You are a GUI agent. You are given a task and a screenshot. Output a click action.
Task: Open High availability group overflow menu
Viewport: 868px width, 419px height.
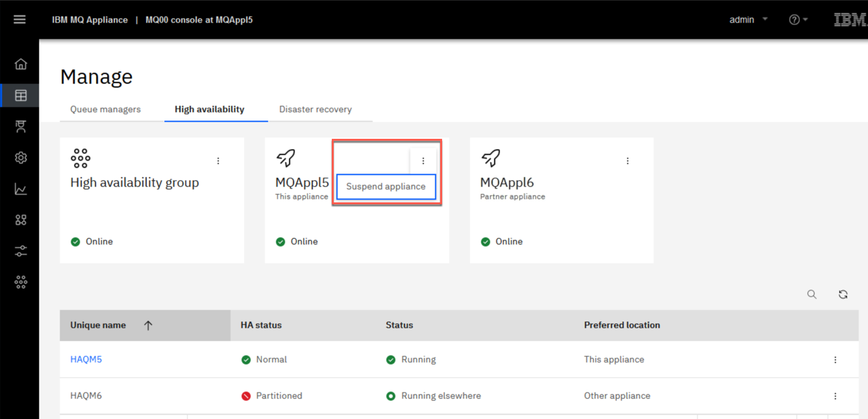point(218,161)
